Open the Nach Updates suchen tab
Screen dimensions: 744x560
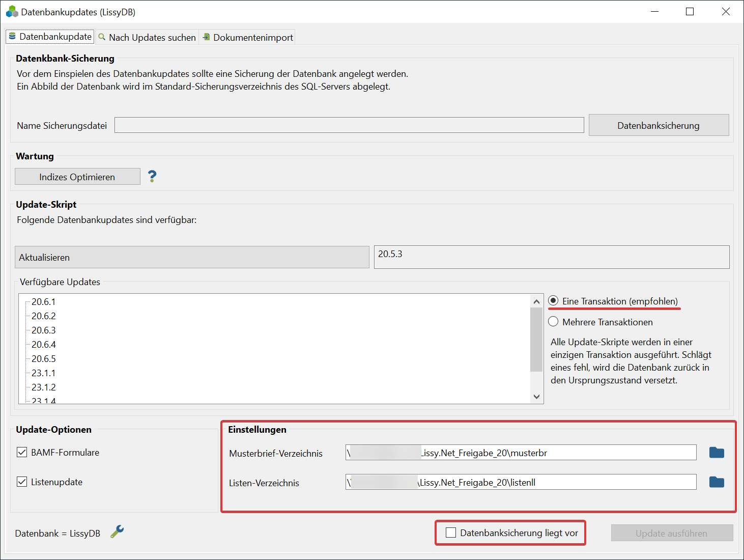pos(147,37)
